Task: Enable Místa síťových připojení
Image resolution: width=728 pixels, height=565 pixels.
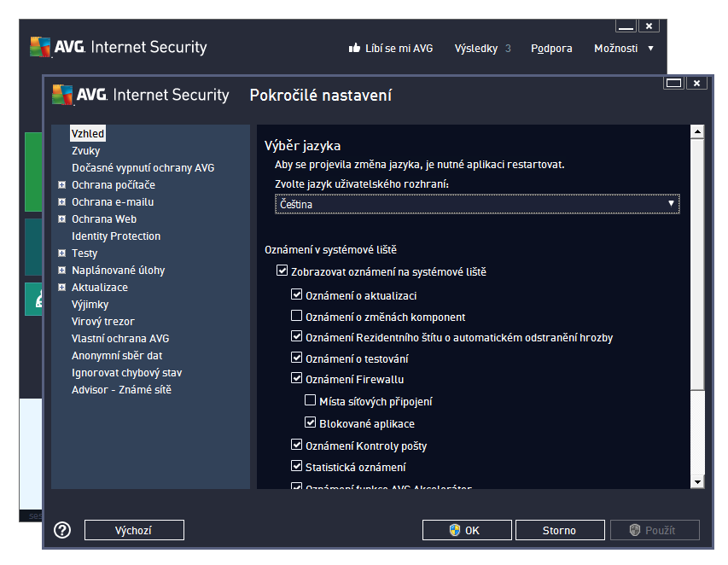Action: [x=310, y=399]
